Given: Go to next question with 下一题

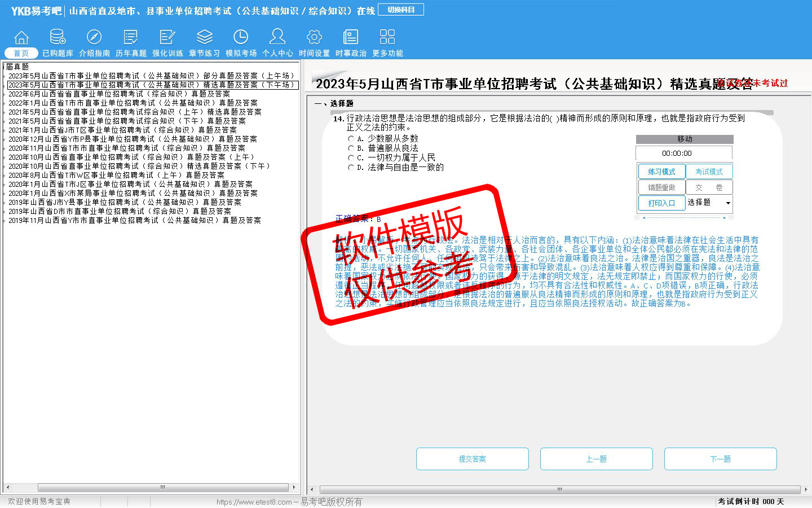Looking at the screenshot, I should tap(720, 459).
